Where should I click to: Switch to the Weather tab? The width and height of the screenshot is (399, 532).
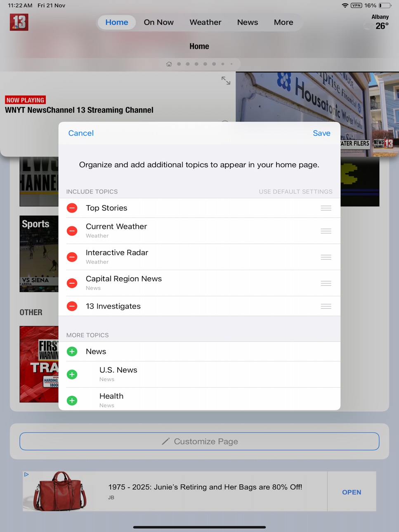205,22
